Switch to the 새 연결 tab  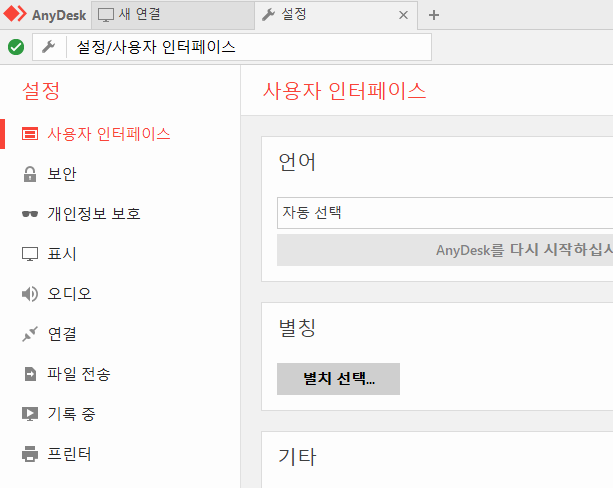pyautogui.click(x=173, y=15)
